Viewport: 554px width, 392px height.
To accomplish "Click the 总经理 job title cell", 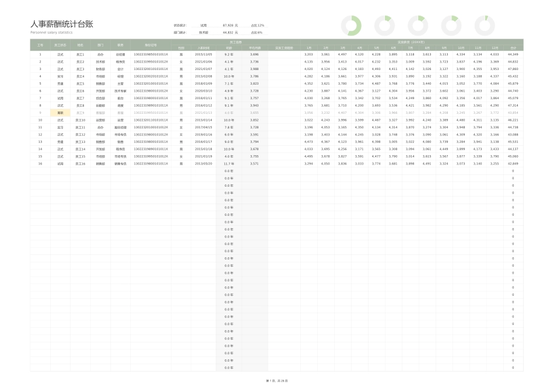I will tap(120, 54).
